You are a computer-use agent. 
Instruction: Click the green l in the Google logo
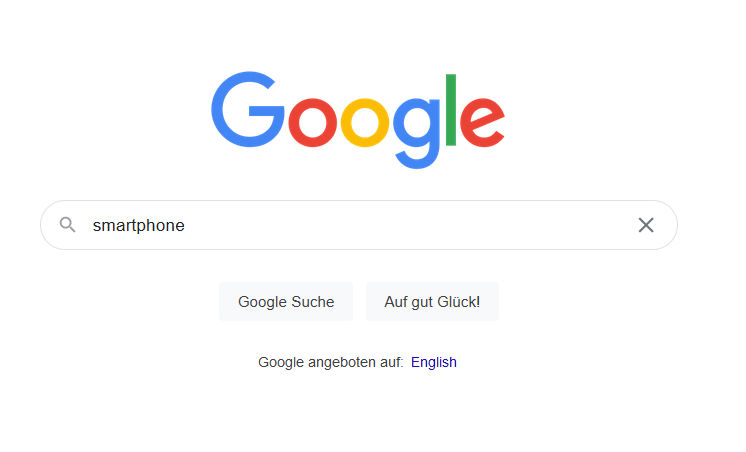click(451, 110)
